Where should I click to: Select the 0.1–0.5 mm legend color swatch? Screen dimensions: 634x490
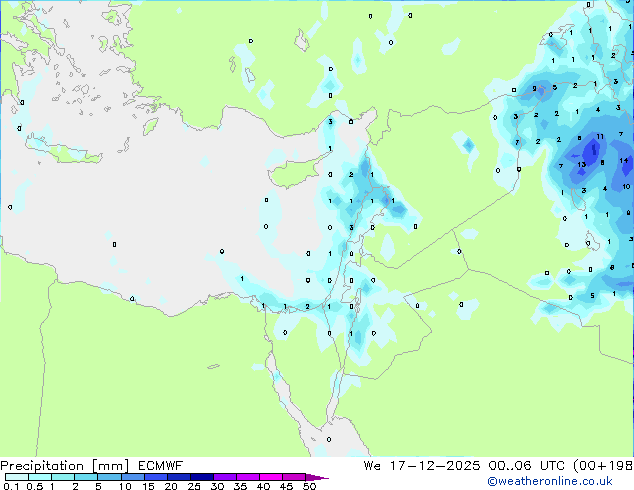coord(17,477)
